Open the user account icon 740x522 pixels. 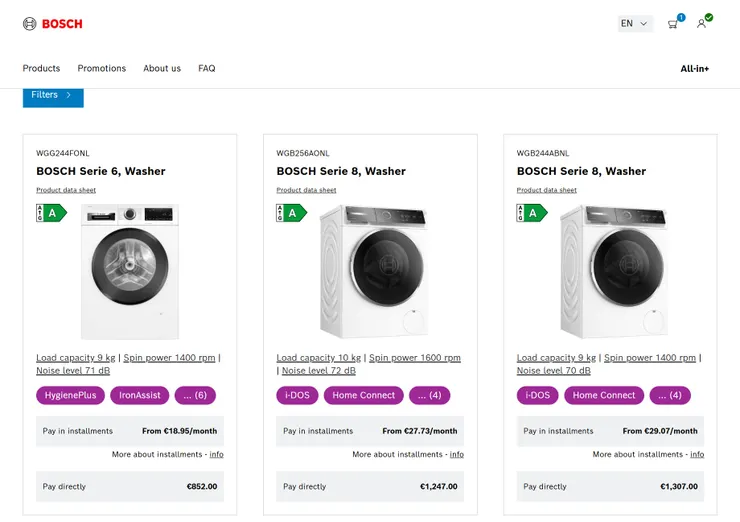click(702, 24)
